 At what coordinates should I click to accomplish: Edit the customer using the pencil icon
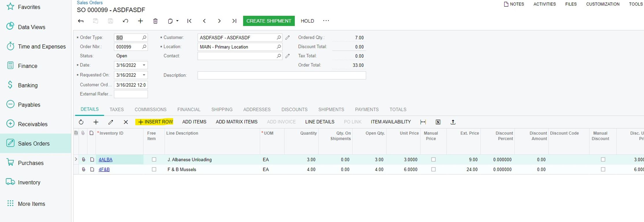(x=288, y=38)
